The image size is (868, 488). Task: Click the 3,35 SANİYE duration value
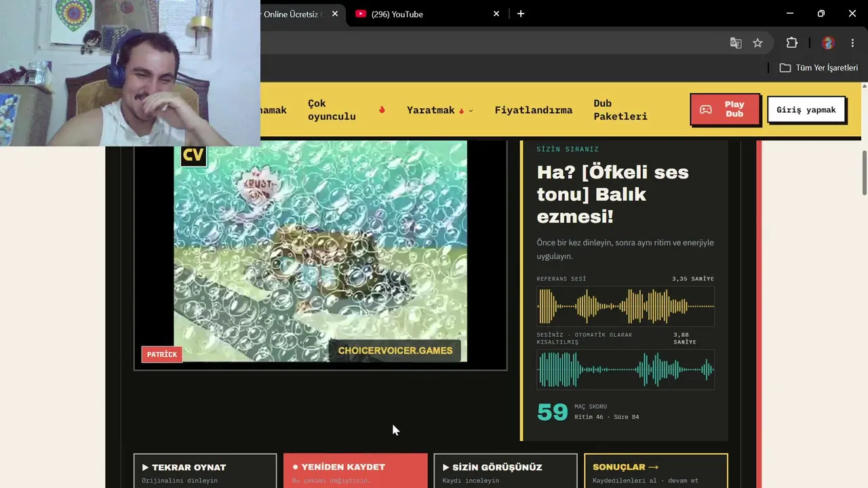pyautogui.click(x=693, y=279)
